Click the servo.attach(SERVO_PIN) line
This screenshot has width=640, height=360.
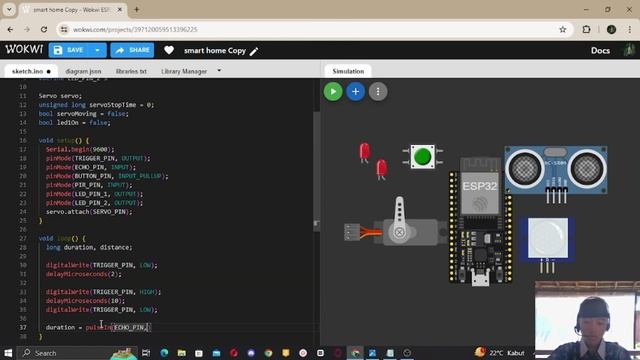pyautogui.click(x=89, y=211)
